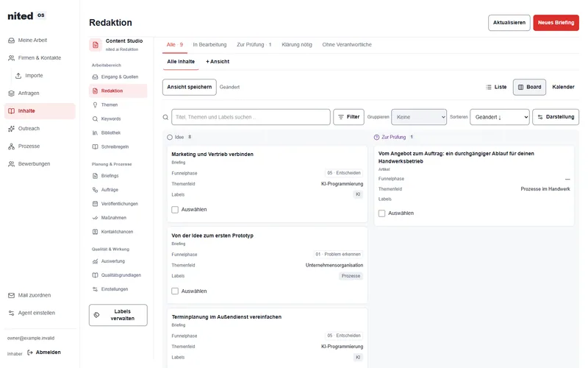Check Auswählen on Vom Angebot zum Auftrag card
The height and width of the screenshot is (368, 588).
[381, 213]
